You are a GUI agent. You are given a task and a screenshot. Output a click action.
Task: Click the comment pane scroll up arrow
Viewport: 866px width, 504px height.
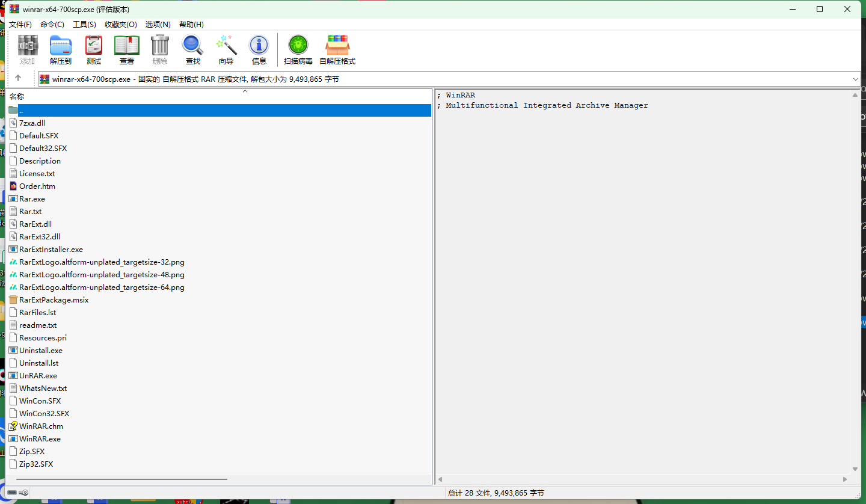[x=855, y=95]
